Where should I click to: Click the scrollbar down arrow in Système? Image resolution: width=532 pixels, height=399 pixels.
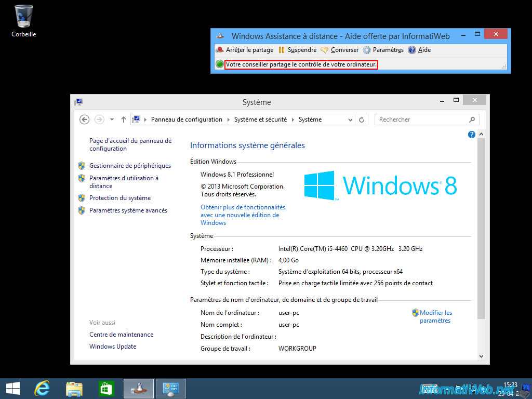481,356
